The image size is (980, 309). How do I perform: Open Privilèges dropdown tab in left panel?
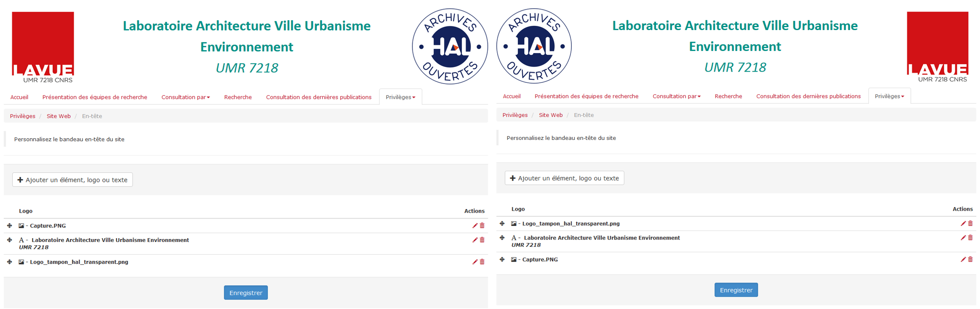point(400,97)
